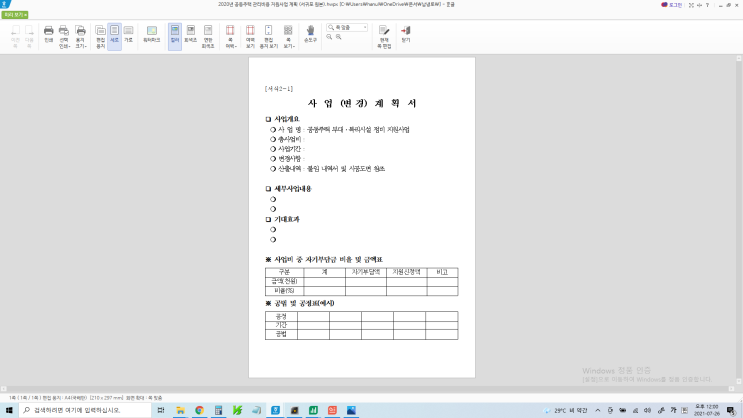Open Edit Paper (편집 용지) settings
The height and width of the screenshot is (418, 743).
100,36
